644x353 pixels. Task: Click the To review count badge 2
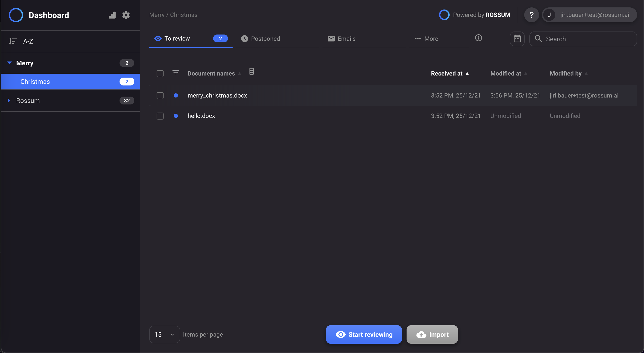(x=220, y=38)
